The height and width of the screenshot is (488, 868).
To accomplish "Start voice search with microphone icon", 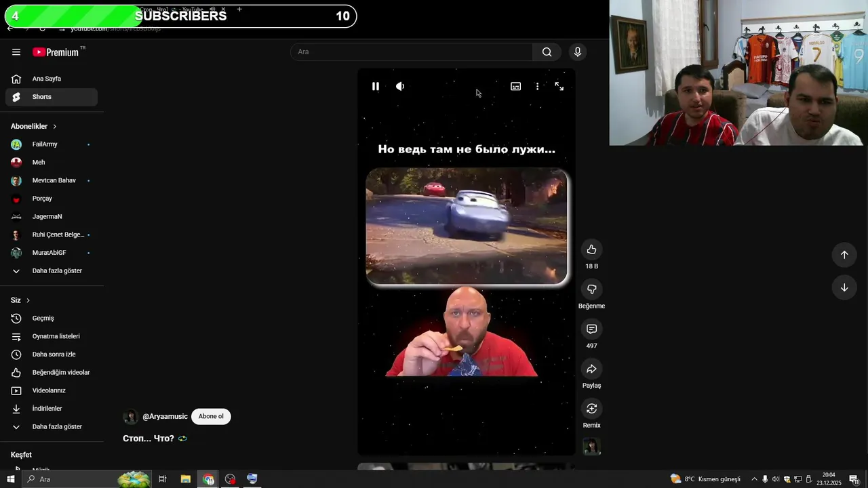I will coord(578,52).
